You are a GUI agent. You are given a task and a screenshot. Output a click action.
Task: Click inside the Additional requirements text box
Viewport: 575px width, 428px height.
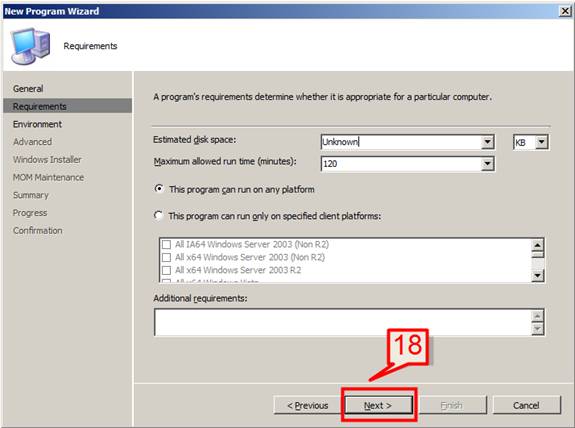[x=343, y=322]
